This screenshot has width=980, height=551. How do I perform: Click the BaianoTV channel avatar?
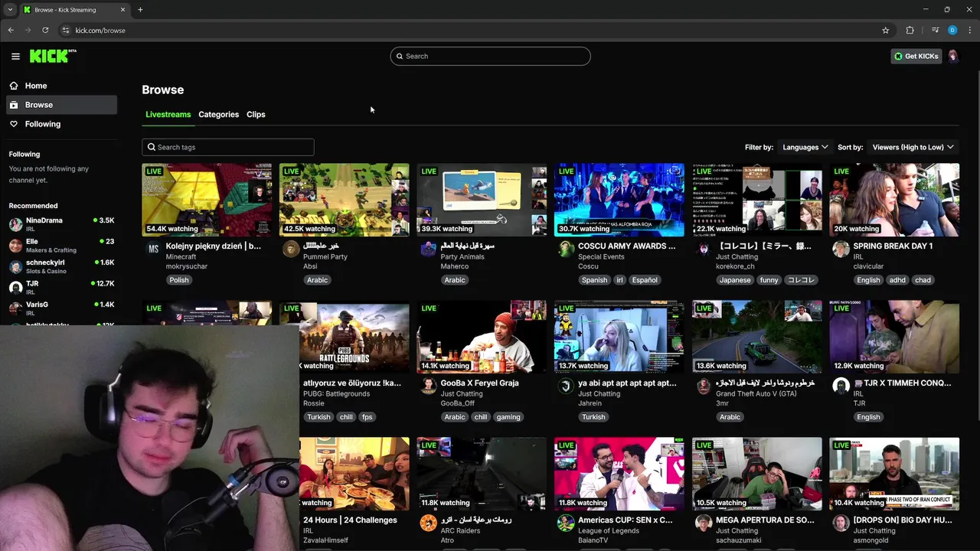pos(566,523)
